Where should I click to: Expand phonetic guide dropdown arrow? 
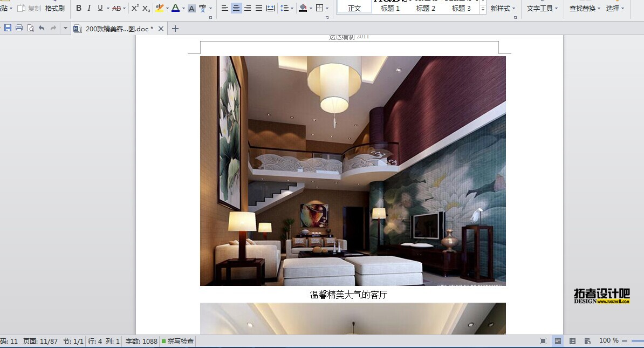point(211,8)
